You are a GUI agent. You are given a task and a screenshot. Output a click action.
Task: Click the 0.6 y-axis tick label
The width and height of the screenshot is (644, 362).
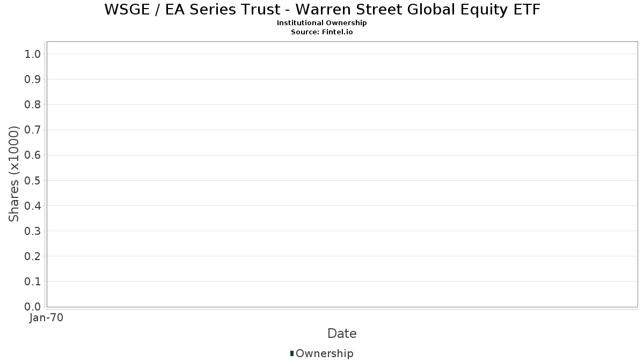coord(33,155)
